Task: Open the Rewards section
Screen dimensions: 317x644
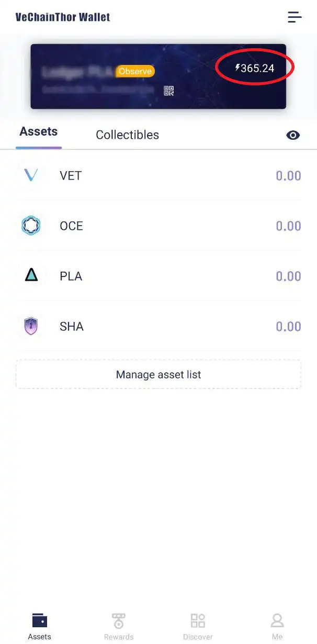Action: [119, 626]
